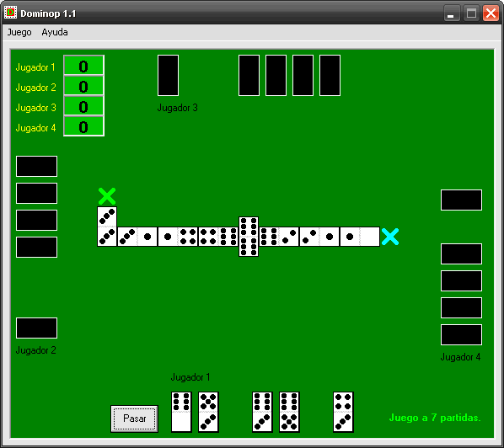Select the five-three domino tile
The height and width of the screenshot is (448, 504).
click(208, 412)
